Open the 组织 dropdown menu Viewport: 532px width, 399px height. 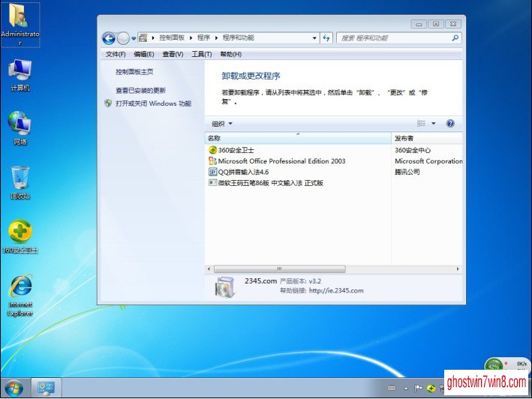point(222,124)
